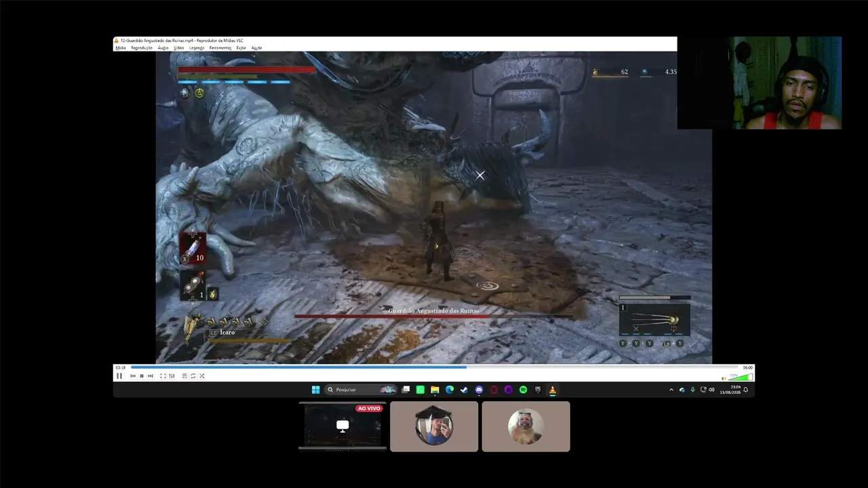Click the streamer webcam feed

point(759,83)
